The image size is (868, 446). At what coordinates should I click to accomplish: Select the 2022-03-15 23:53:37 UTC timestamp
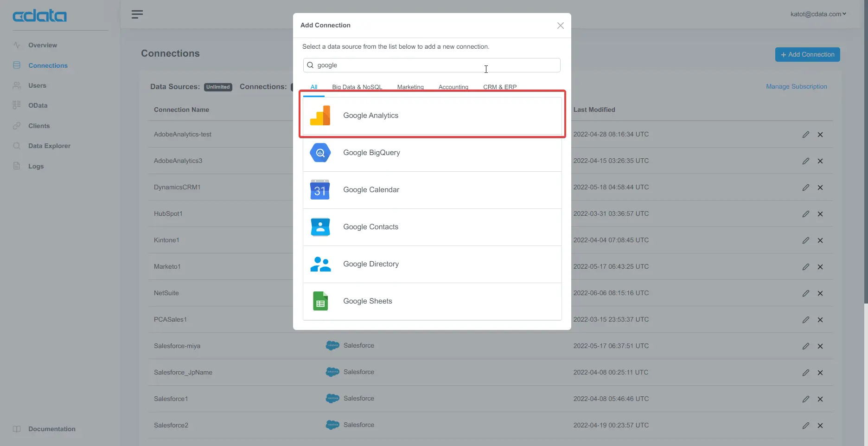[x=611, y=319]
